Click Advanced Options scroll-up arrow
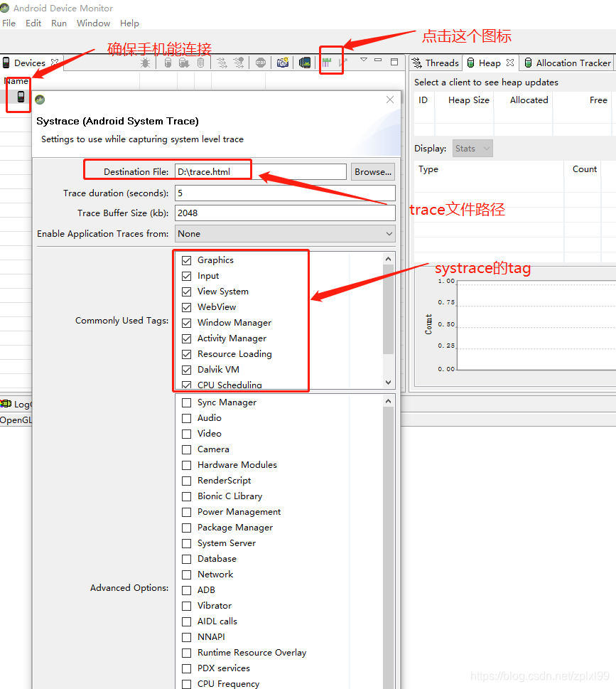Screen dimensions: 616x689 coord(388,401)
